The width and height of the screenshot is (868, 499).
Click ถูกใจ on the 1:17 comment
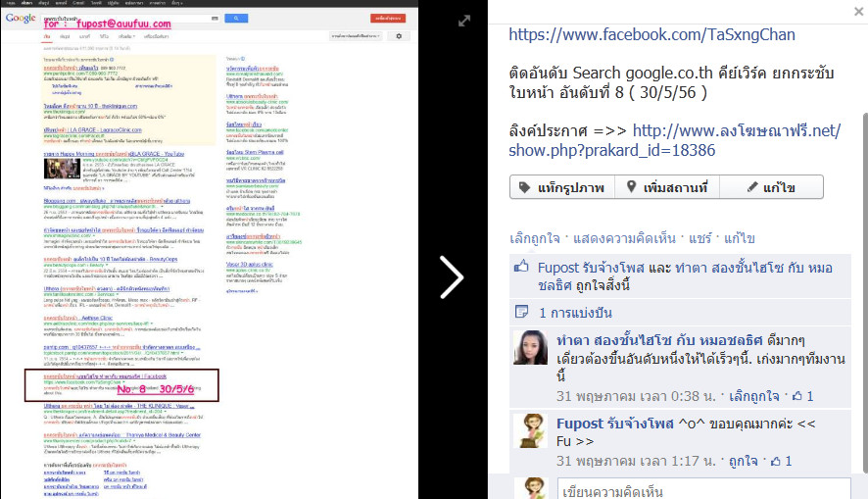click(x=743, y=461)
